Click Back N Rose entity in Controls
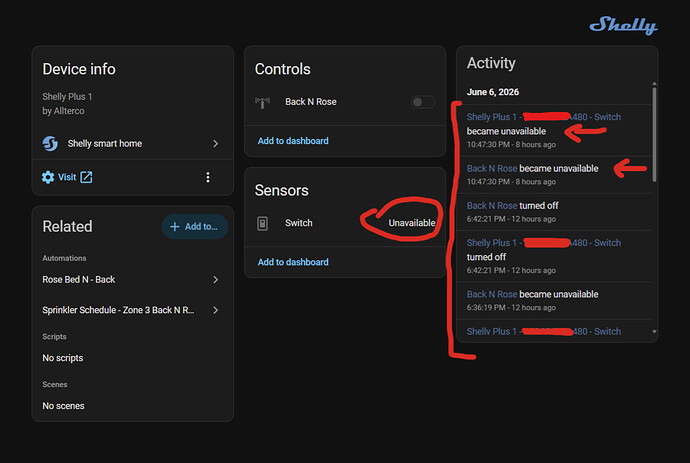The height and width of the screenshot is (463, 690). pyautogui.click(x=311, y=102)
